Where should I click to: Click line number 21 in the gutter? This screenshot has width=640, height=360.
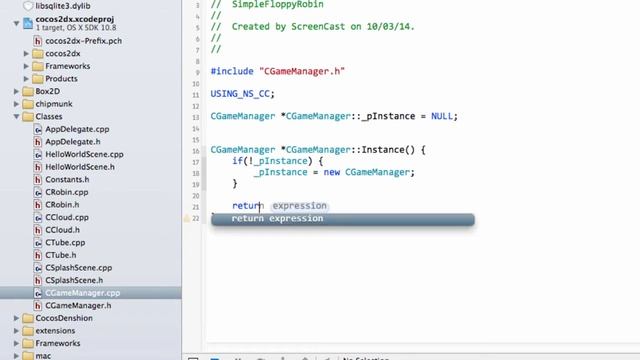click(196, 207)
